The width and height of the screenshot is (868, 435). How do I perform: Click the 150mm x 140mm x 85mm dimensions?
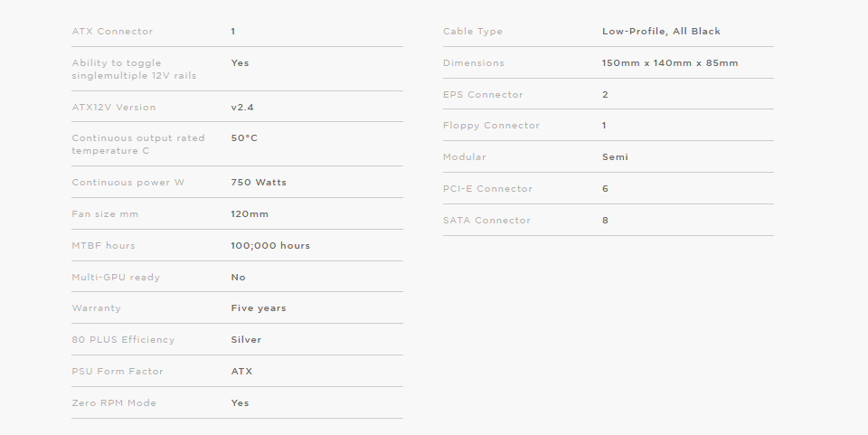(x=670, y=63)
